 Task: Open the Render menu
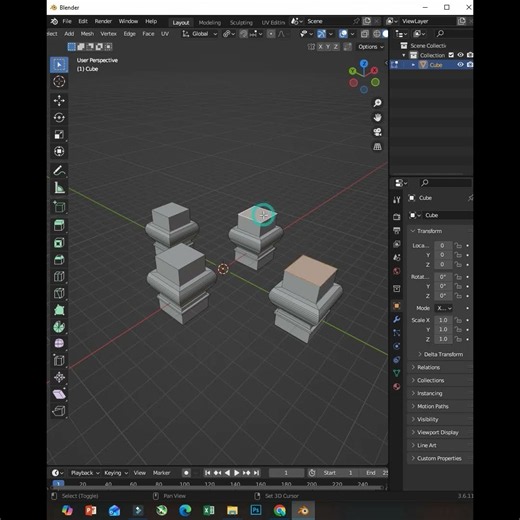[x=103, y=21]
